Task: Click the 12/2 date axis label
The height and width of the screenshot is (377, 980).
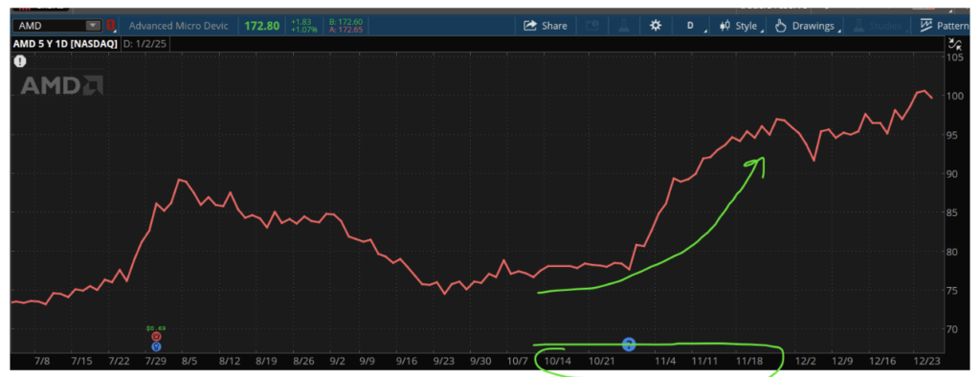Action: click(806, 362)
